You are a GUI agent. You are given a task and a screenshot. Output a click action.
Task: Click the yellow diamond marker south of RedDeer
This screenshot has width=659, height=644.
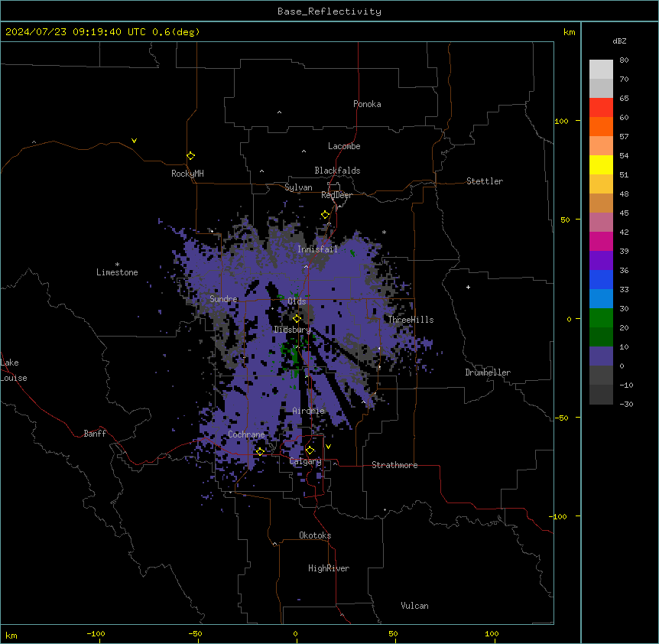point(326,215)
